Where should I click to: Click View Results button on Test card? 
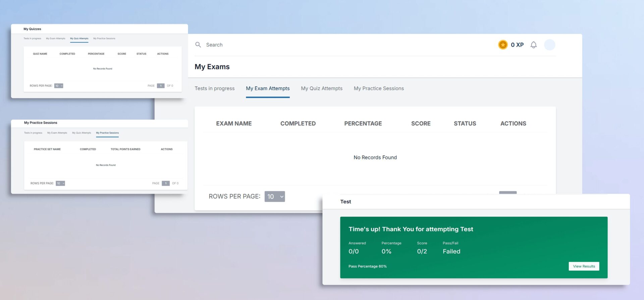pyautogui.click(x=584, y=266)
